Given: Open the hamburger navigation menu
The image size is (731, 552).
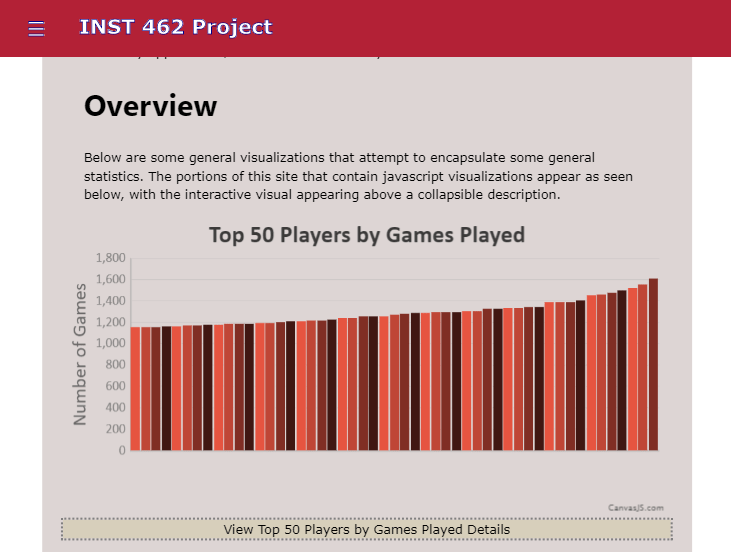Looking at the screenshot, I should [36, 28].
